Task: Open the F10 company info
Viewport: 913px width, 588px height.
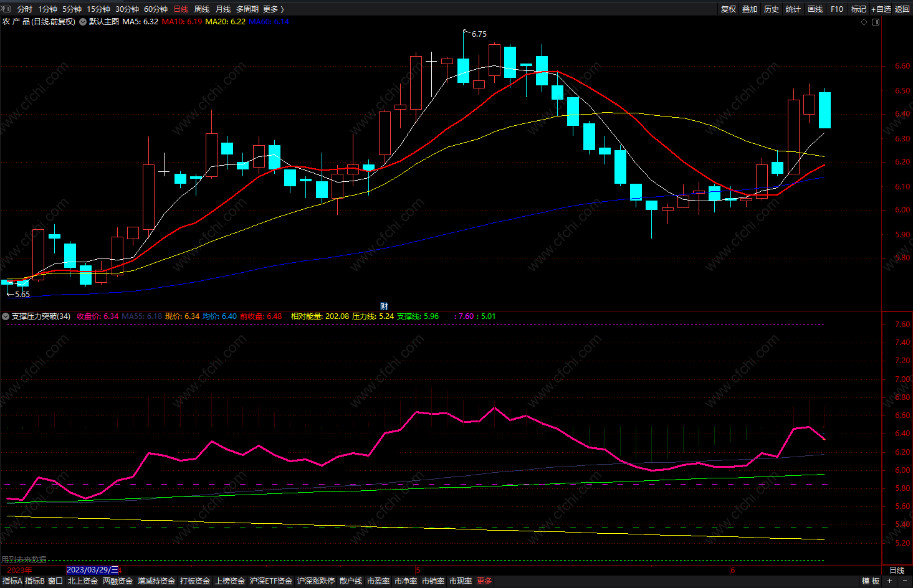Action: (x=837, y=9)
